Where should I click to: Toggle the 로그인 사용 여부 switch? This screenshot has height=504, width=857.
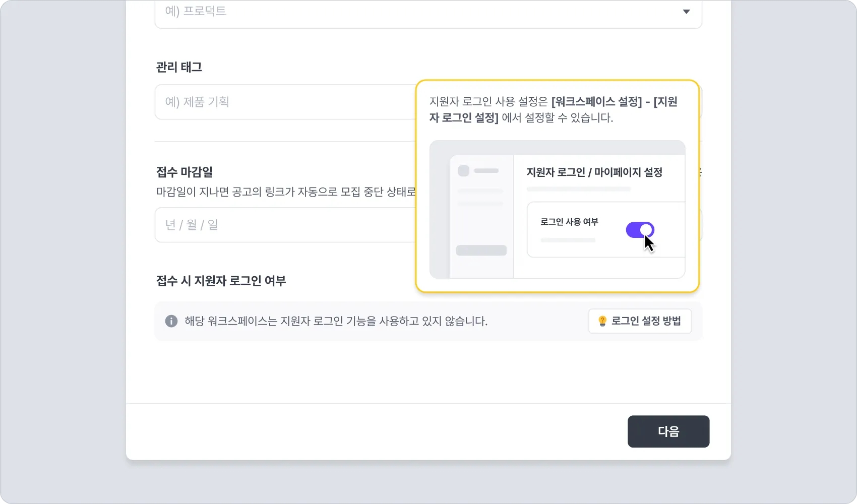click(x=640, y=230)
